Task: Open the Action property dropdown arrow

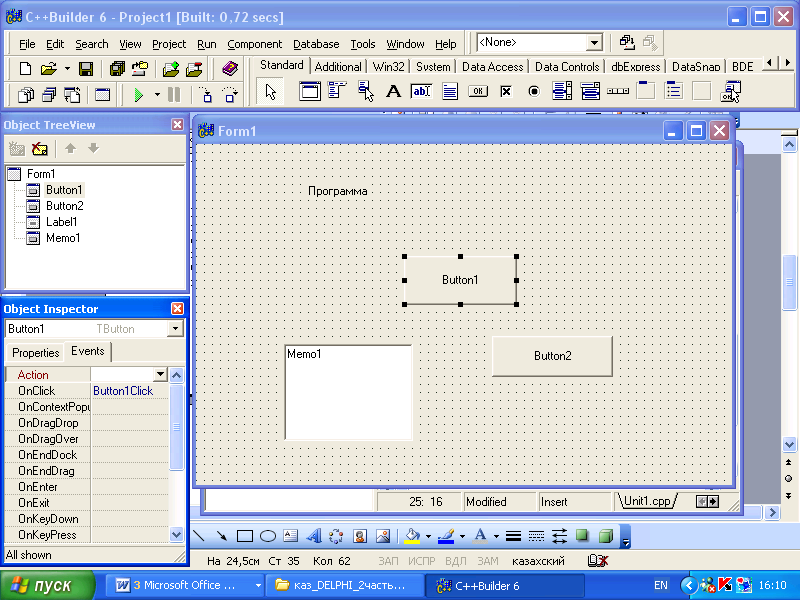Action: 160,374
